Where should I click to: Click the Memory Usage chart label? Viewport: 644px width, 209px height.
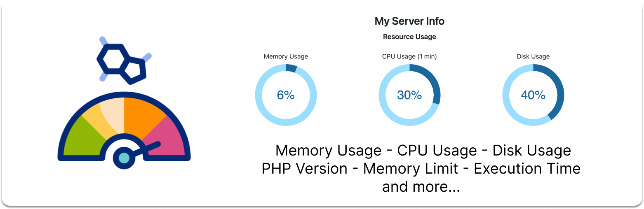point(286,56)
